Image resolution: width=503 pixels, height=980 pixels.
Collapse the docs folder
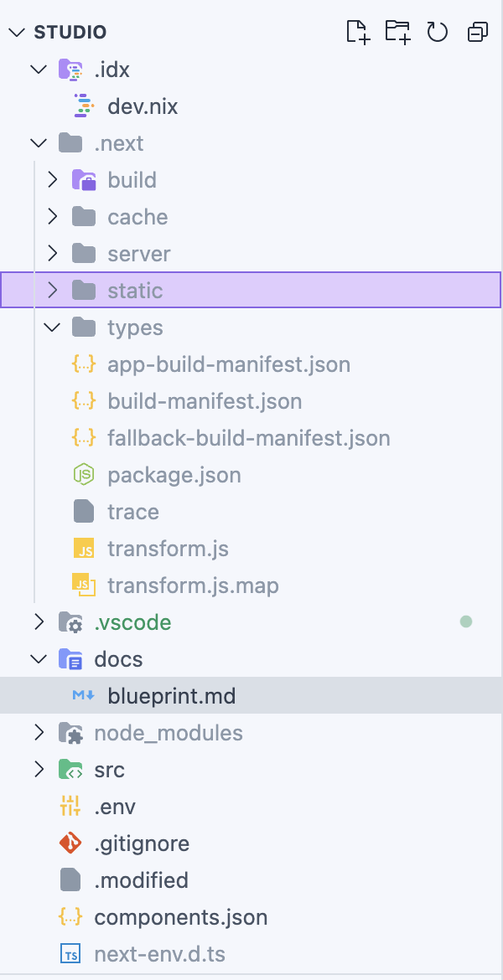[x=39, y=659]
